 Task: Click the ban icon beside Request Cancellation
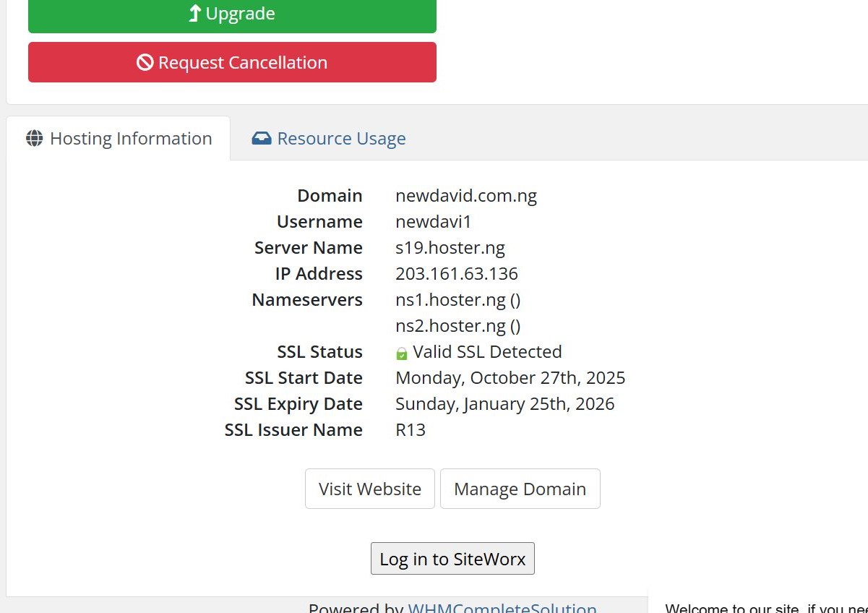[145, 63]
